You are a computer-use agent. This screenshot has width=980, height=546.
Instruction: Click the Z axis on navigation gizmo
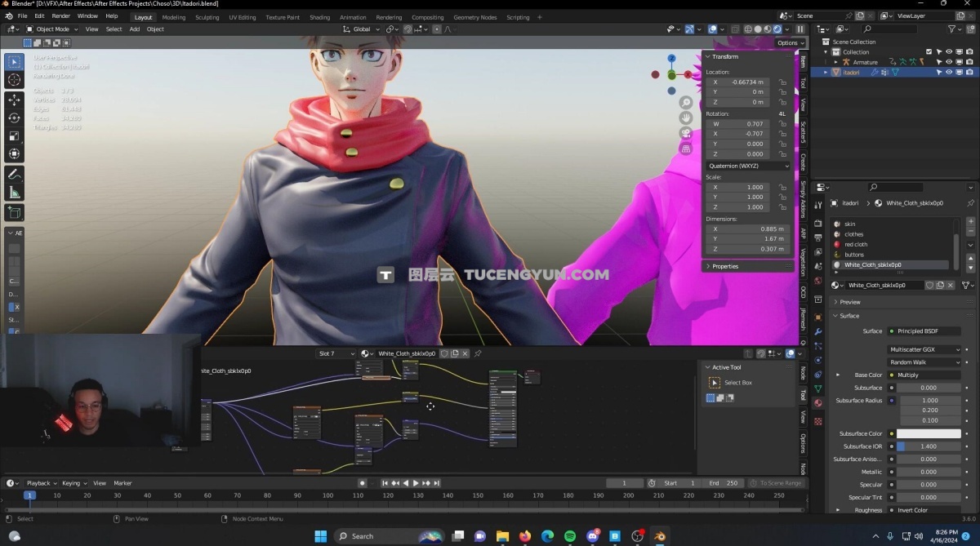point(671,59)
